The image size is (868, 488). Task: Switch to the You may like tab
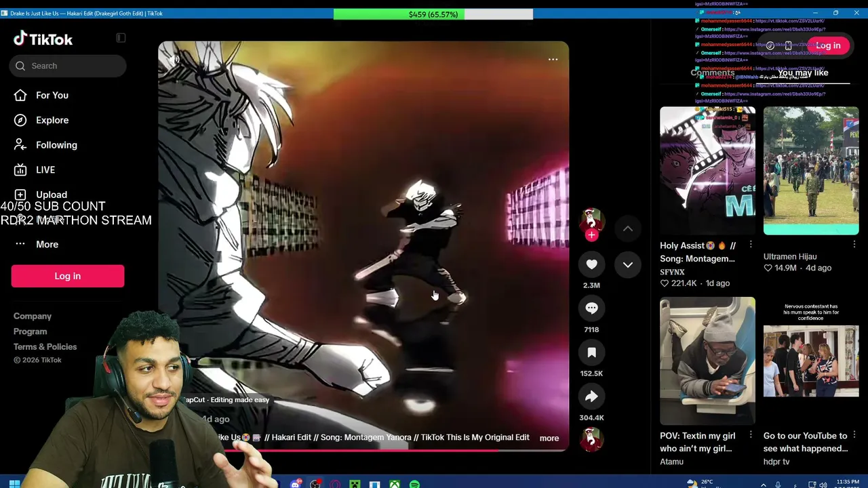[x=803, y=73]
